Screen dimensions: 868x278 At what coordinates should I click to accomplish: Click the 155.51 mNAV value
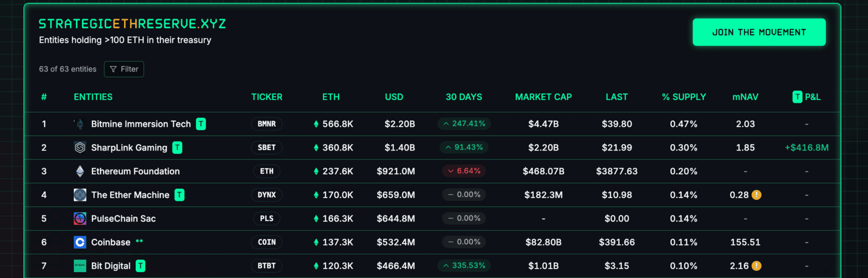746,242
